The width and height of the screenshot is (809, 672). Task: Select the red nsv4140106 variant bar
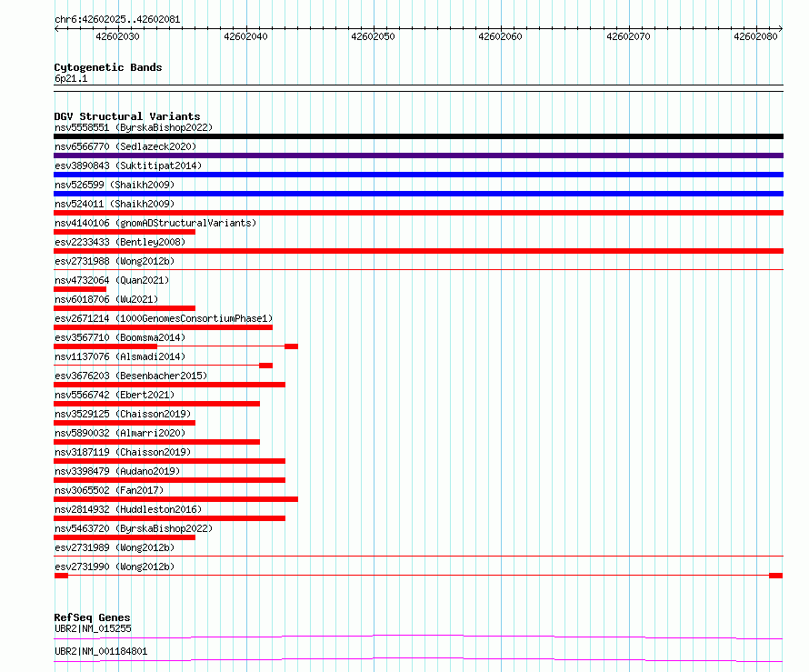pyautogui.click(x=125, y=232)
